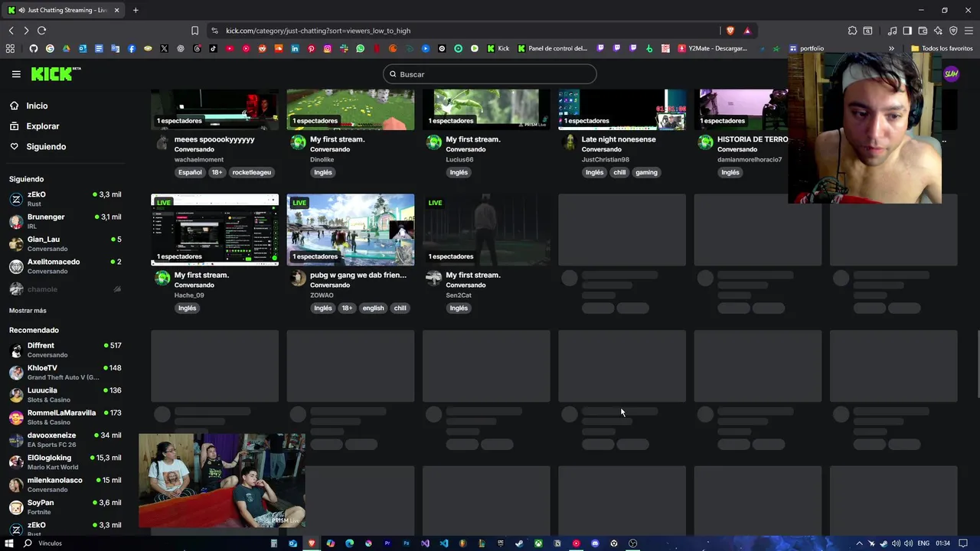Bookmark this page via the bookmark icon
The width and height of the screenshot is (980, 551).
pos(194,31)
